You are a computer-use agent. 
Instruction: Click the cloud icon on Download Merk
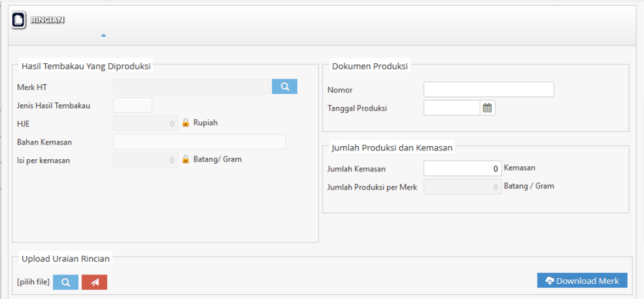point(549,281)
